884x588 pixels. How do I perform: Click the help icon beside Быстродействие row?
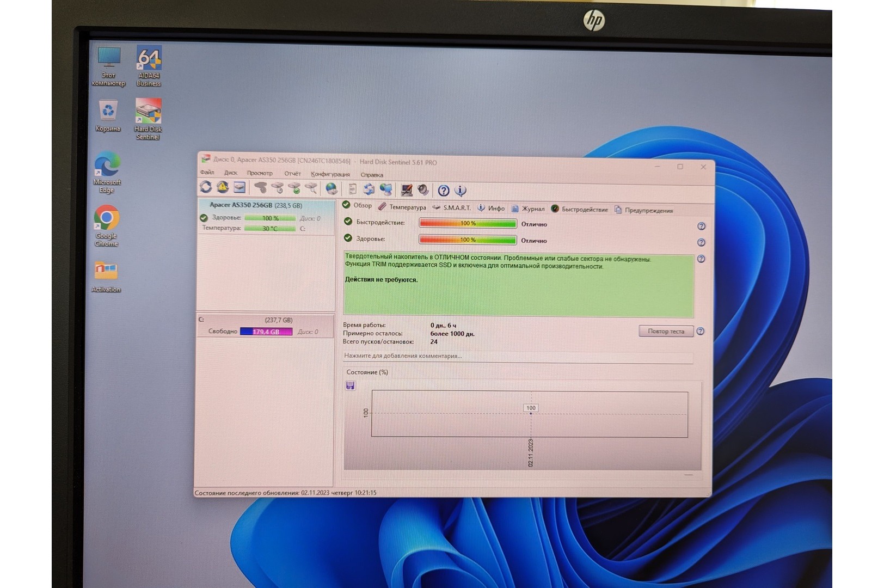pyautogui.click(x=701, y=226)
